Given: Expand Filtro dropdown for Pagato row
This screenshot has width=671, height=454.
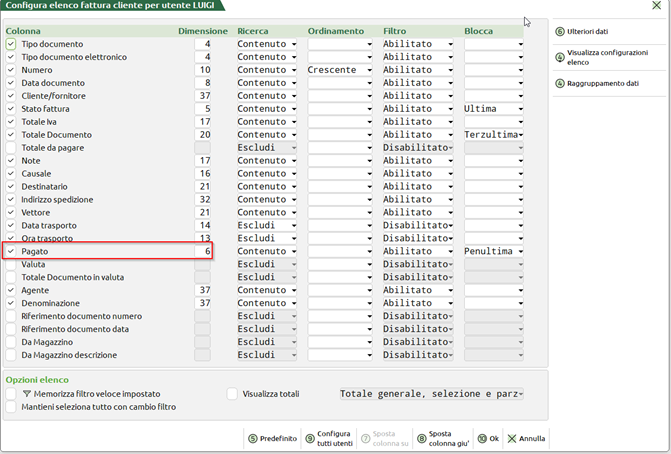Looking at the screenshot, I should pos(451,251).
